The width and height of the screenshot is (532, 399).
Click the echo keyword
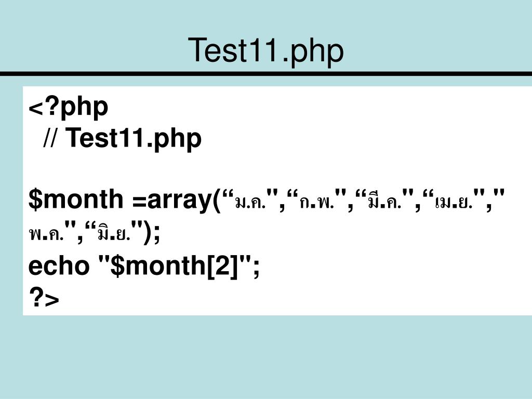[59, 267]
